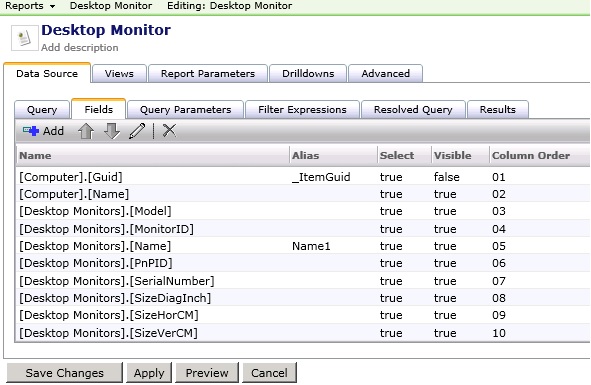Click the Apply button
The height and width of the screenshot is (385, 591).
pyautogui.click(x=149, y=373)
